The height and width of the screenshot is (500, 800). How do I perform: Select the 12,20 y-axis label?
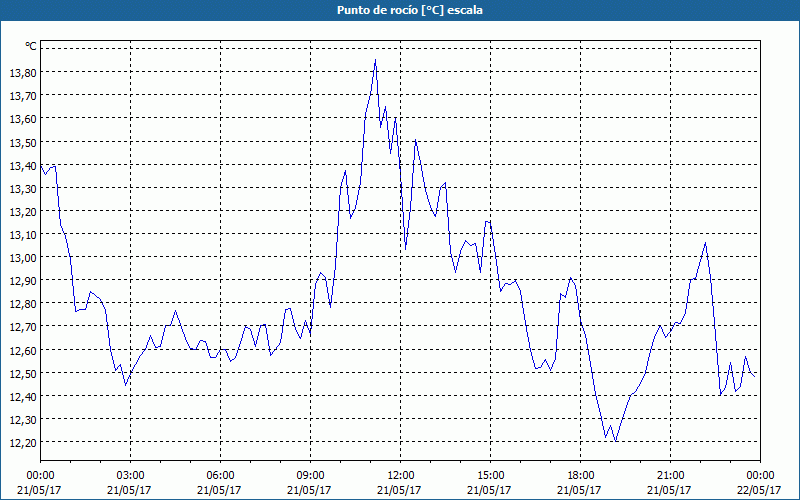tap(23, 442)
